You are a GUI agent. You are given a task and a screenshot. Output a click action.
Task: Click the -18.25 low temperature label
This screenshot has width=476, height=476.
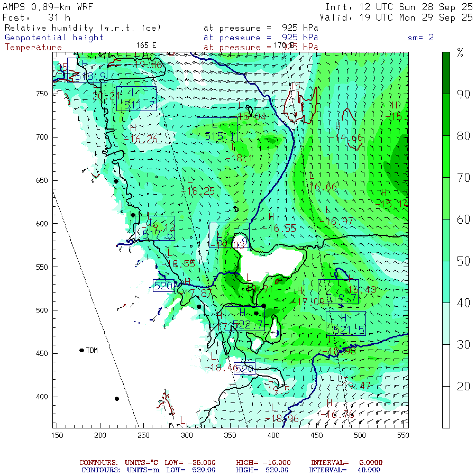pos(201,191)
